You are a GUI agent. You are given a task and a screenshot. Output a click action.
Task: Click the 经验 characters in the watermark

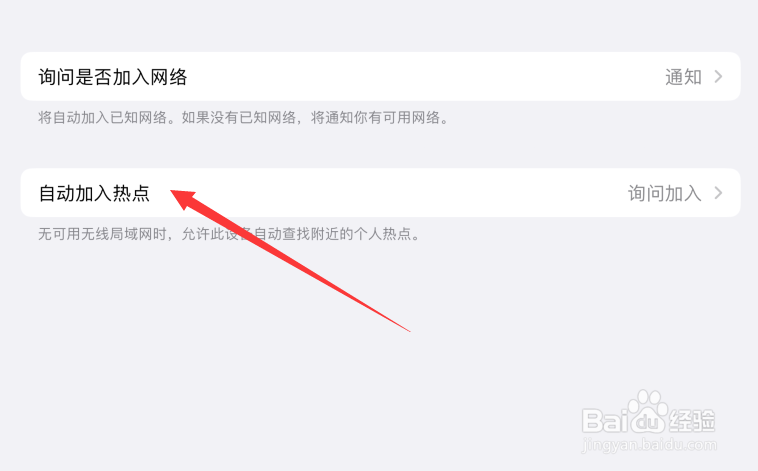(x=692, y=419)
